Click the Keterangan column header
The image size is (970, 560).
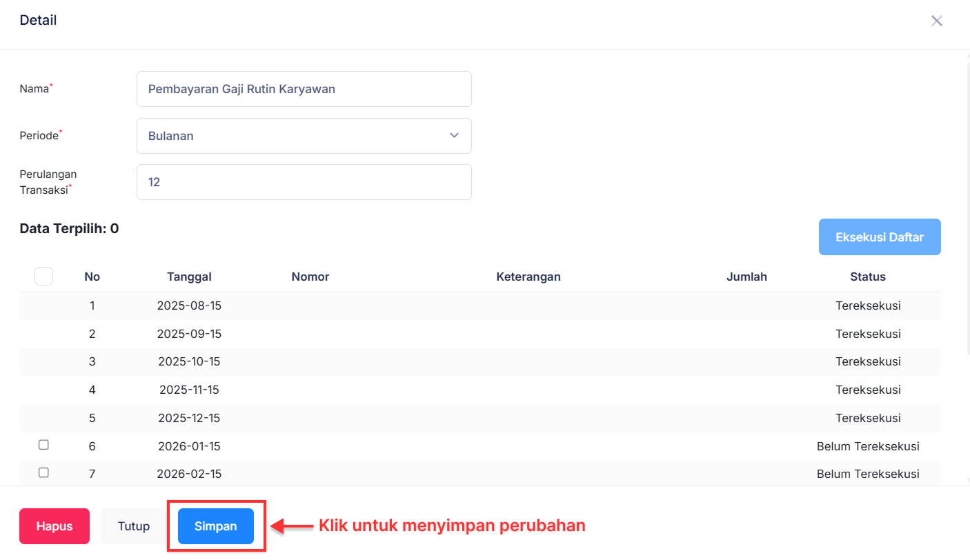pyautogui.click(x=528, y=276)
